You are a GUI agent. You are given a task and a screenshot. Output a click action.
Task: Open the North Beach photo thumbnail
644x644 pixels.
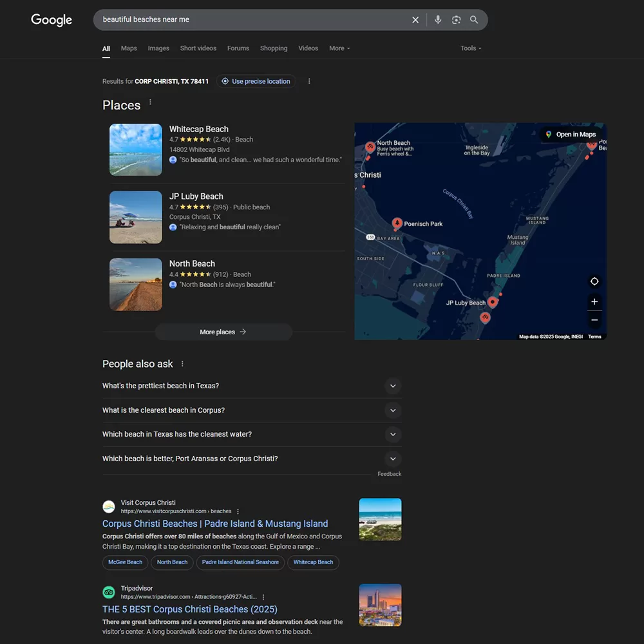(x=135, y=285)
